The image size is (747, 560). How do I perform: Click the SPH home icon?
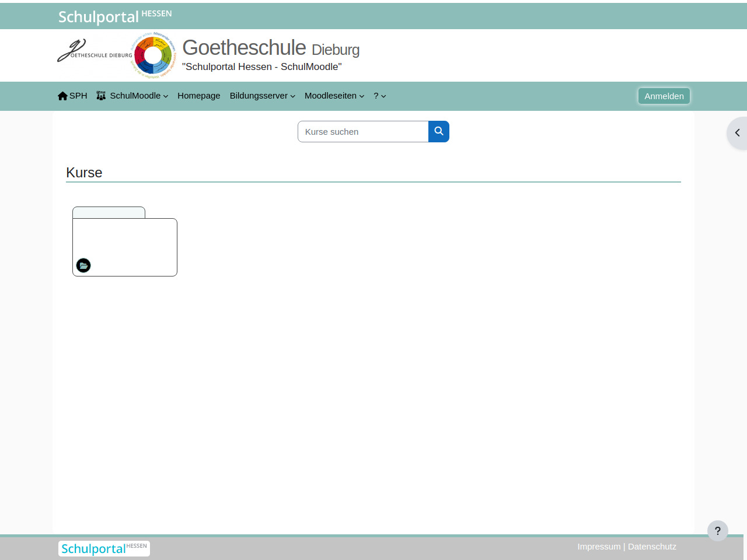[x=63, y=96]
